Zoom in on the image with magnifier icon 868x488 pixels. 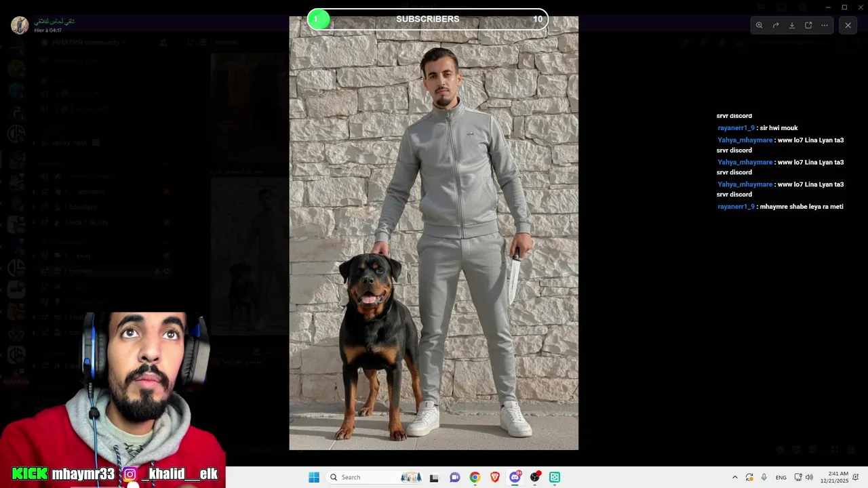pos(759,25)
